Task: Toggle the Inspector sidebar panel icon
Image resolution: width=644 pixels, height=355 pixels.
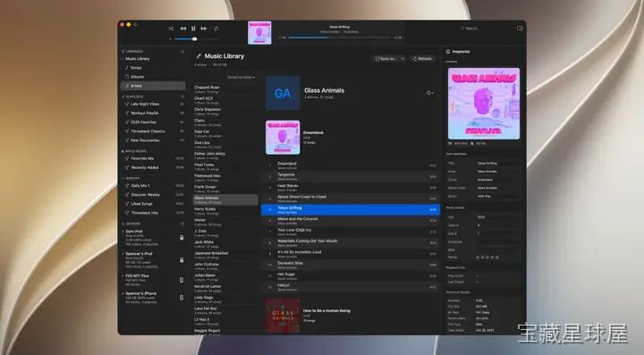Action: click(520, 29)
